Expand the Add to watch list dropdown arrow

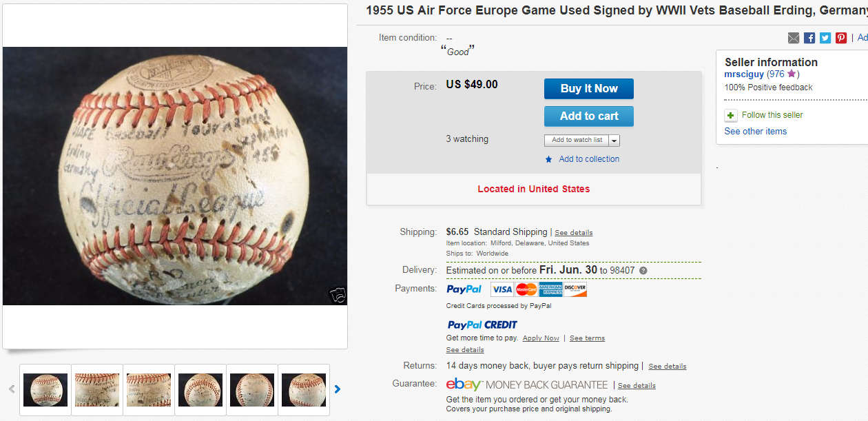[614, 141]
